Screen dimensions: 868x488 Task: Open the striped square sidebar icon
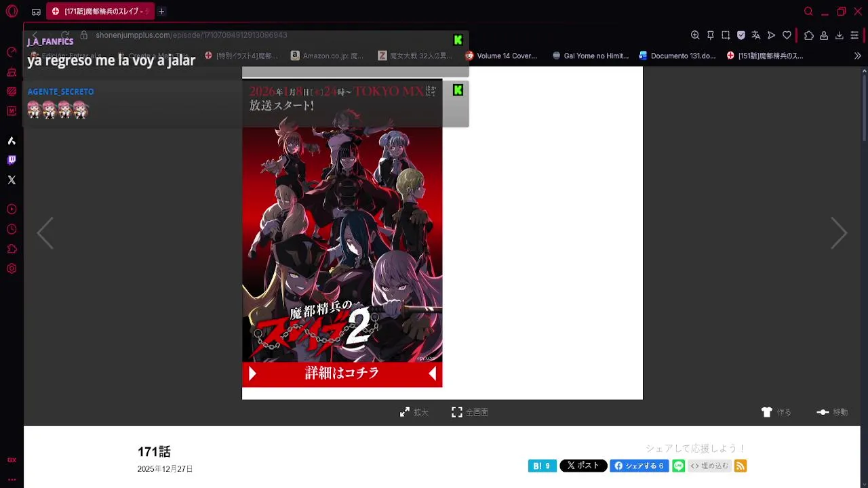[x=12, y=91]
